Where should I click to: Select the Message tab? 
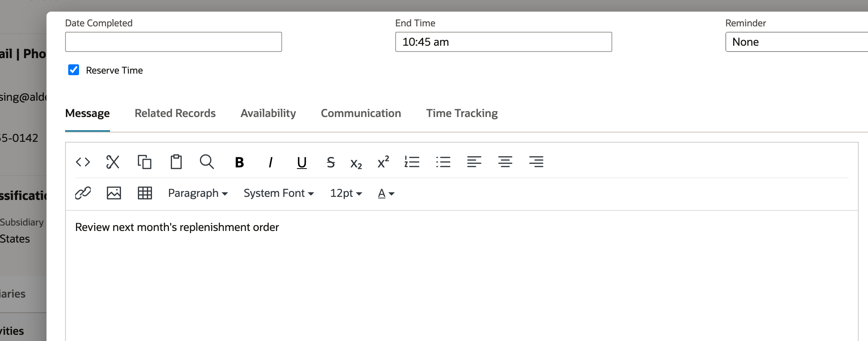88,113
